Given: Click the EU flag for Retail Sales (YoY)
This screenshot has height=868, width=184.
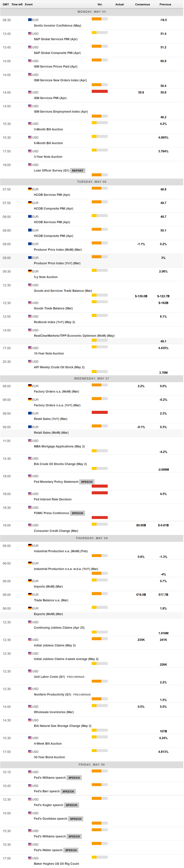Looking at the screenshot, I should coord(30,413).
